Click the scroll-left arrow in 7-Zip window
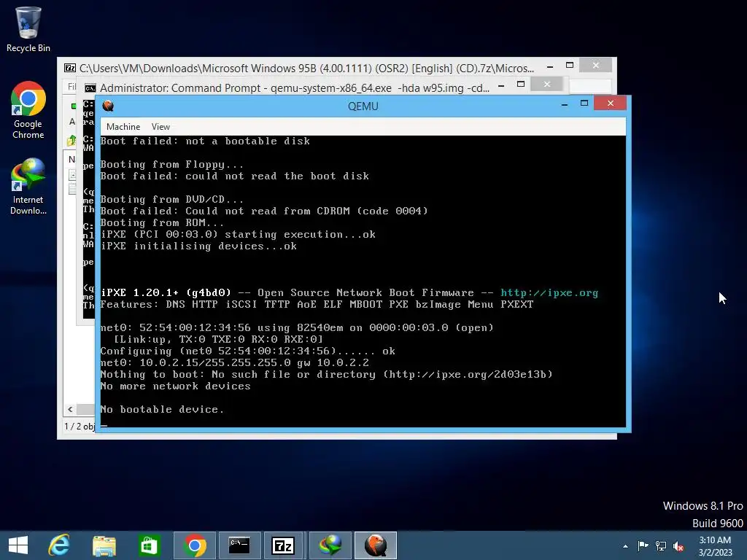 click(x=71, y=409)
